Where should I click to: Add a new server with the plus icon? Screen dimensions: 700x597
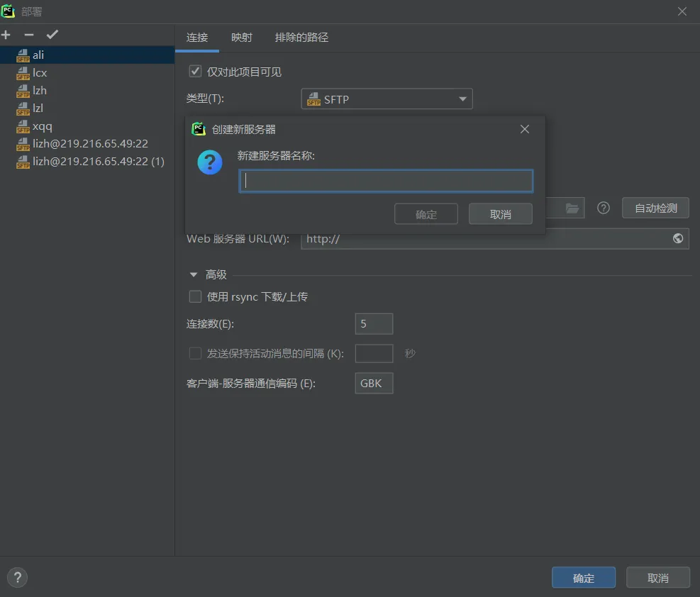(6, 34)
